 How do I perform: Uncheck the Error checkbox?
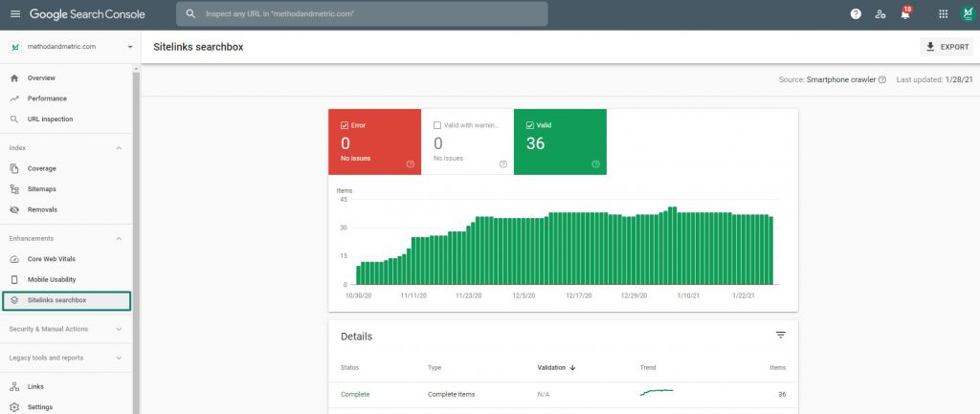(x=345, y=125)
